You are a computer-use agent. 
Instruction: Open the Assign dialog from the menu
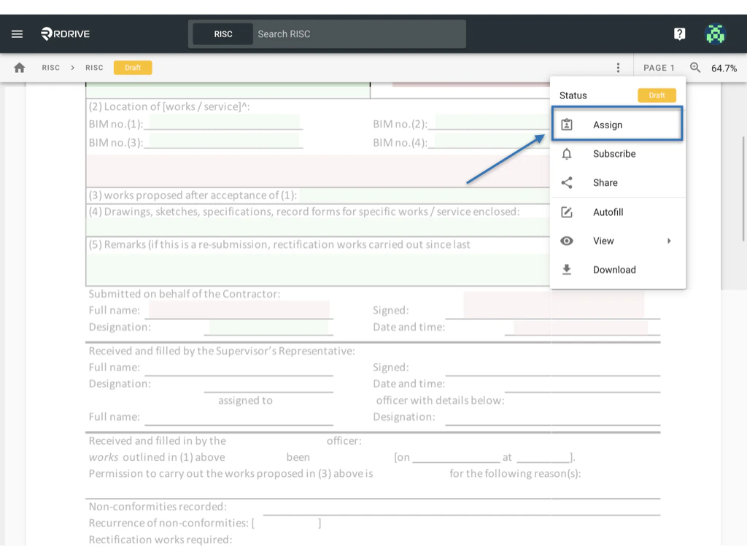(617, 124)
